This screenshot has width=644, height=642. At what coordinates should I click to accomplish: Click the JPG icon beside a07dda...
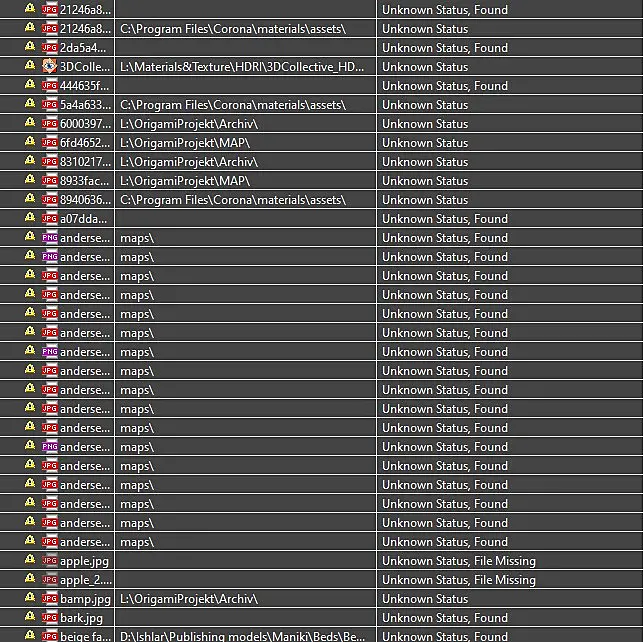[x=49, y=219]
